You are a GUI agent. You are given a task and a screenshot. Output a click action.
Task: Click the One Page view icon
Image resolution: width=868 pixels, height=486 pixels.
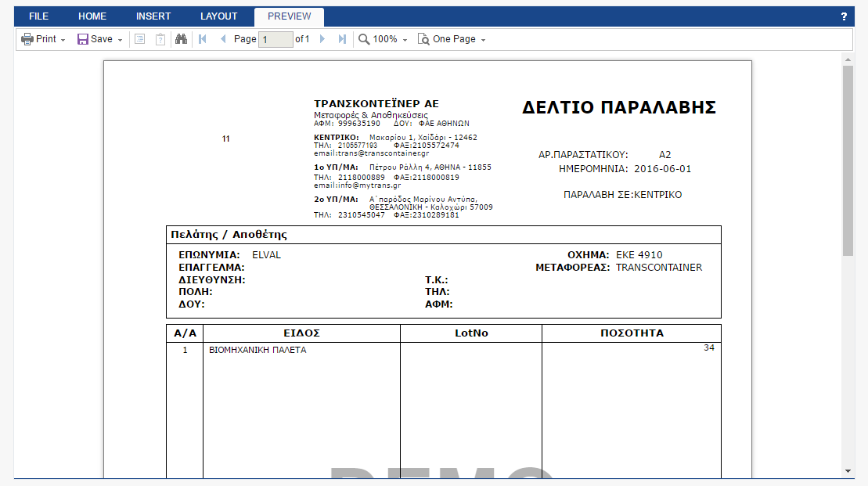point(423,39)
